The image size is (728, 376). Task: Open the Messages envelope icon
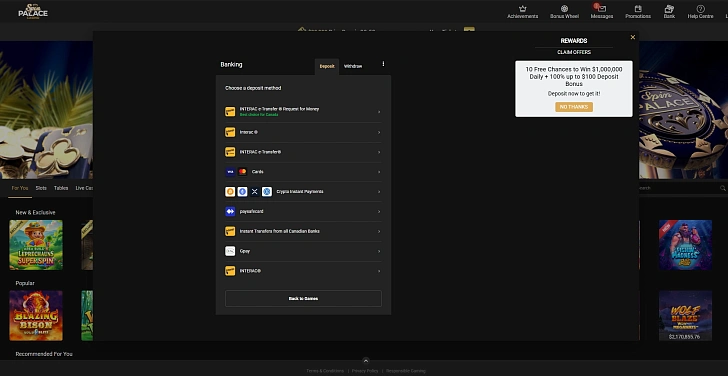pyautogui.click(x=602, y=9)
